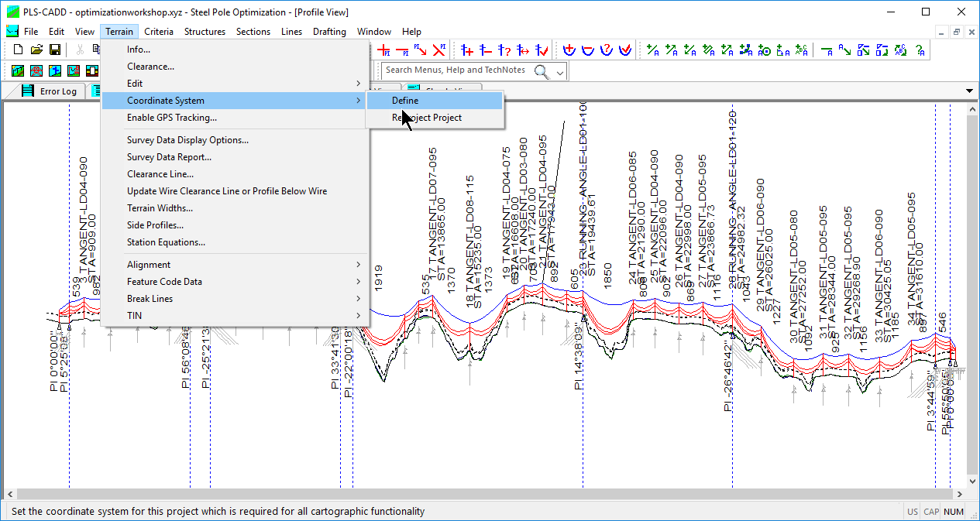Viewport: 980px width, 521px height.
Task: Click the Search Menus, Help and TechNotes field
Action: (457, 70)
